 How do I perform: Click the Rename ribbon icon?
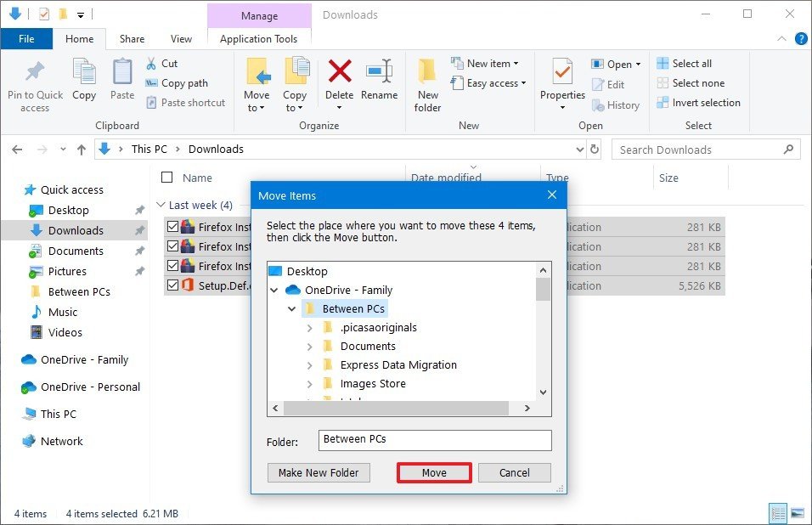tap(379, 71)
